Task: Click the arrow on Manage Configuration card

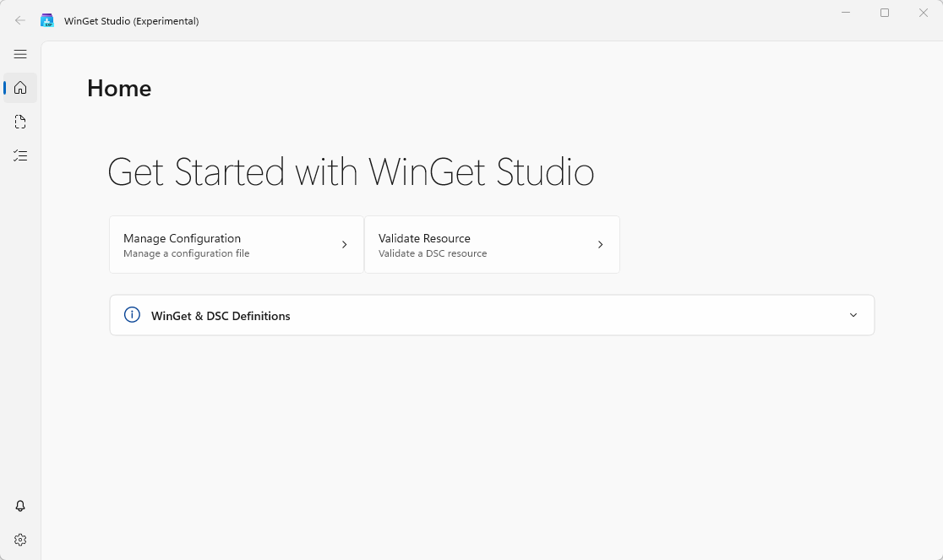Action: (344, 245)
